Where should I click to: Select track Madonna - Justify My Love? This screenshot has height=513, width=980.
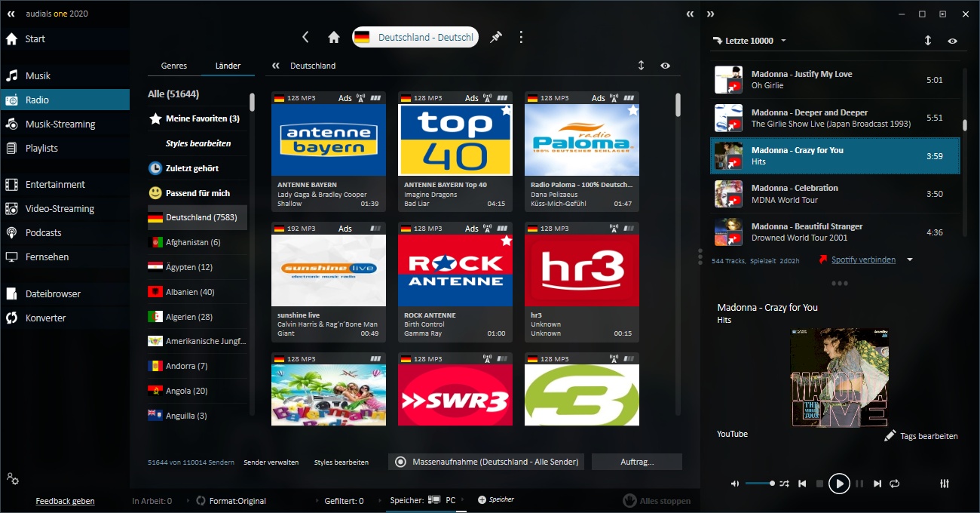pyautogui.click(x=835, y=80)
